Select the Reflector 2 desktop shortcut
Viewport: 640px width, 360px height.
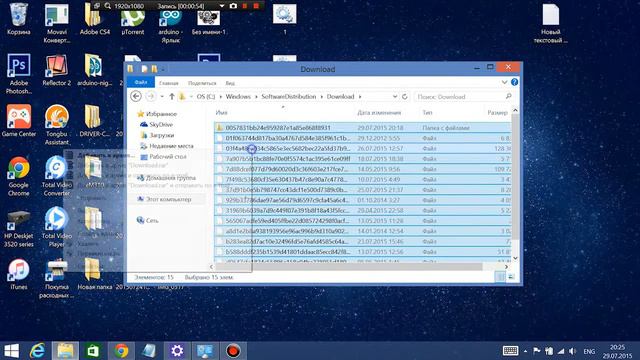(x=57, y=70)
